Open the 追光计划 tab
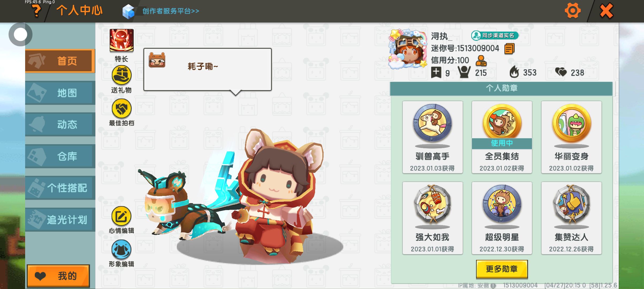Screen dimensions: 644x289 (60, 219)
